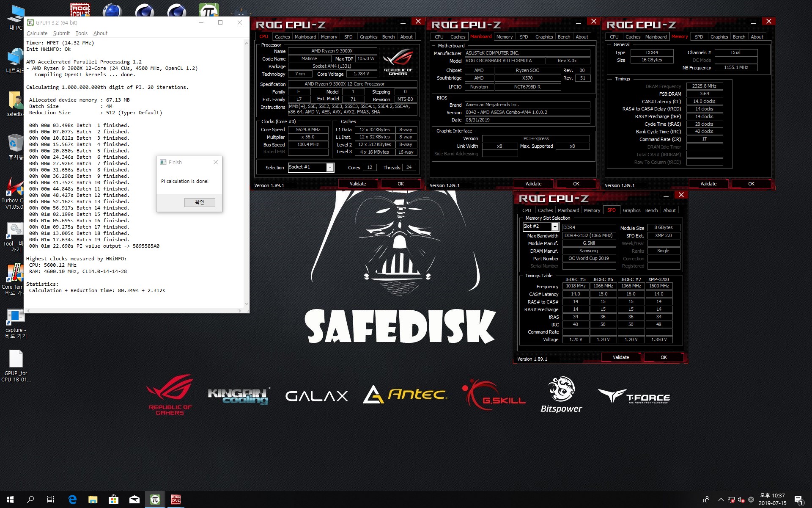The height and width of the screenshot is (508, 812).
Task: Click the GPUPI vertical scrollbar
Action: pos(247,173)
